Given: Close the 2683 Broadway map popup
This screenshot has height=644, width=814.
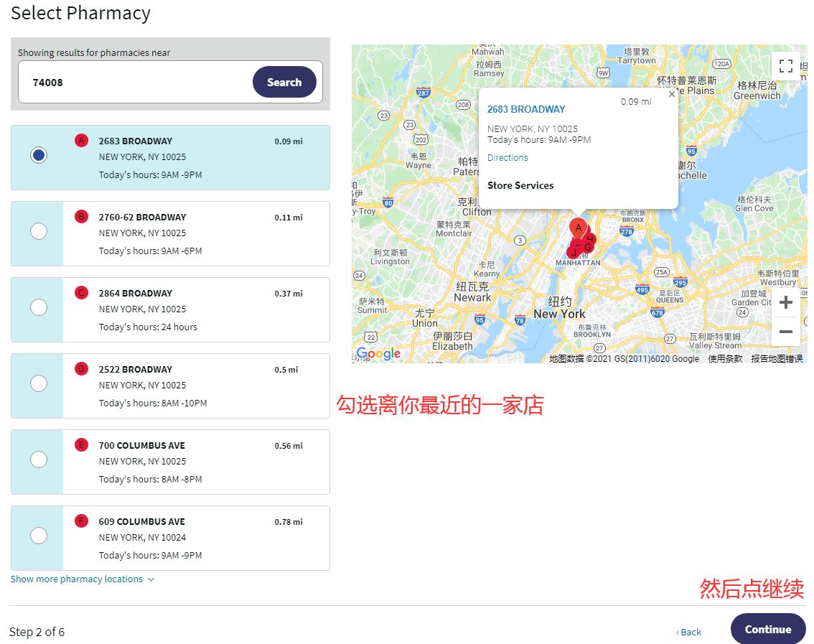Looking at the screenshot, I should 672,93.
